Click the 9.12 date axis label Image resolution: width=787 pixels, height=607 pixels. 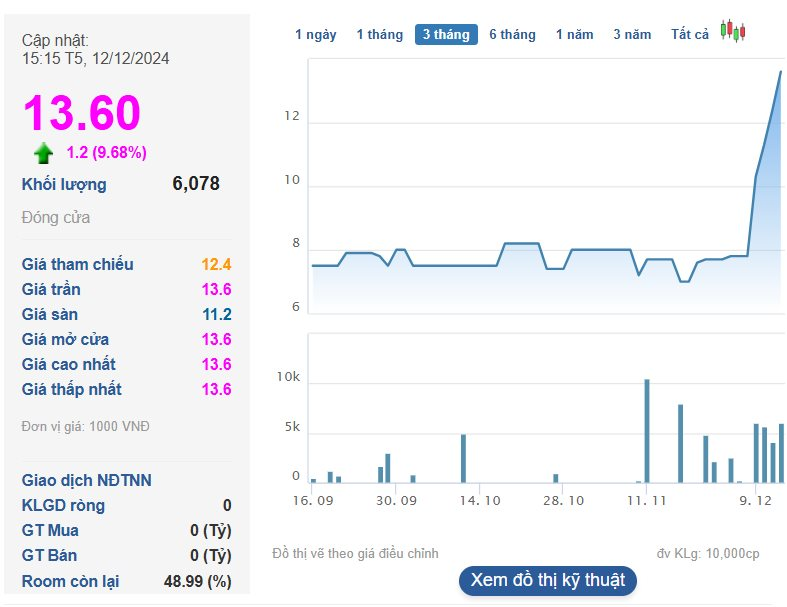[756, 499]
